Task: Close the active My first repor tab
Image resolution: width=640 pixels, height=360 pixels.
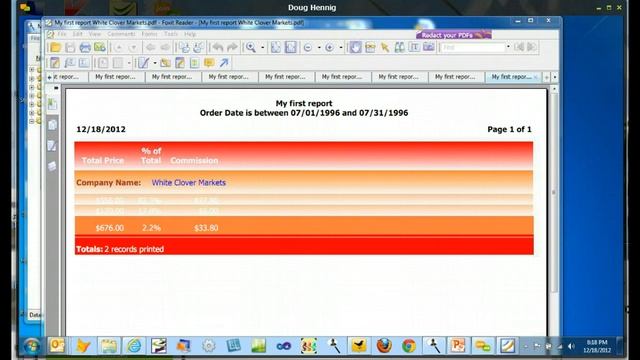Action: click(x=536, y=77)
